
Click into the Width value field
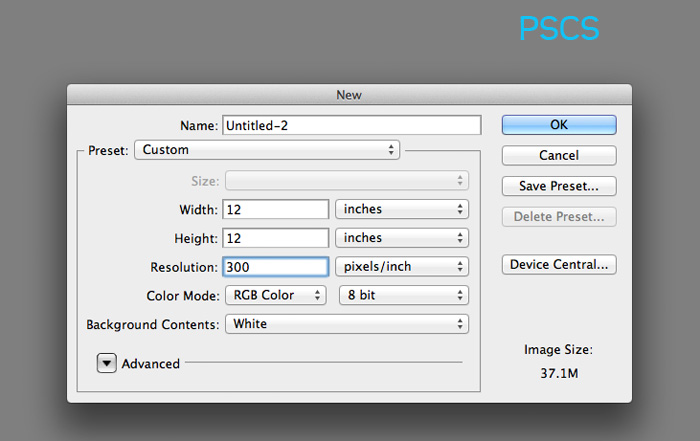click(275, 209)
